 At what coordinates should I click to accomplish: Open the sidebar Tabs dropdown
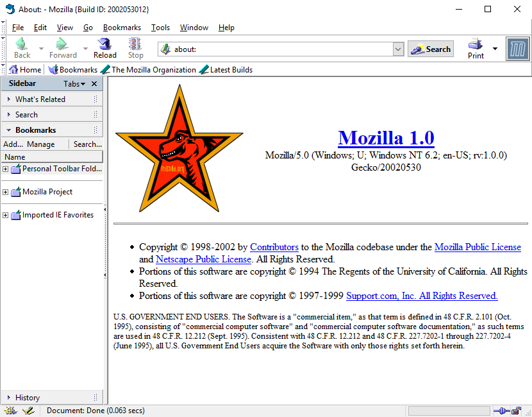click(x=74, y=84)
